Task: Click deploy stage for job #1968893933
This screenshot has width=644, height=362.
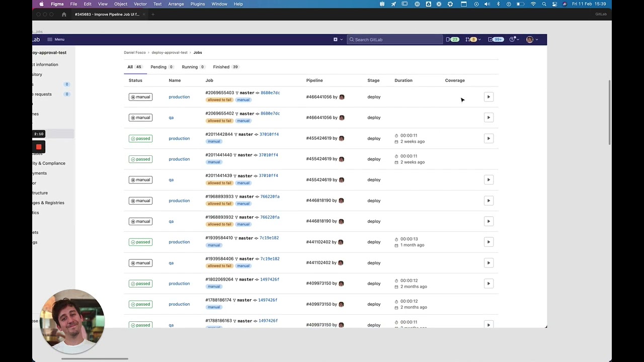Action: (374, 201)
